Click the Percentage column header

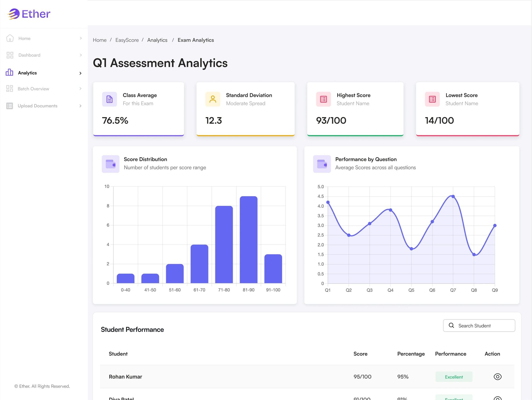[x=411, y=354]
